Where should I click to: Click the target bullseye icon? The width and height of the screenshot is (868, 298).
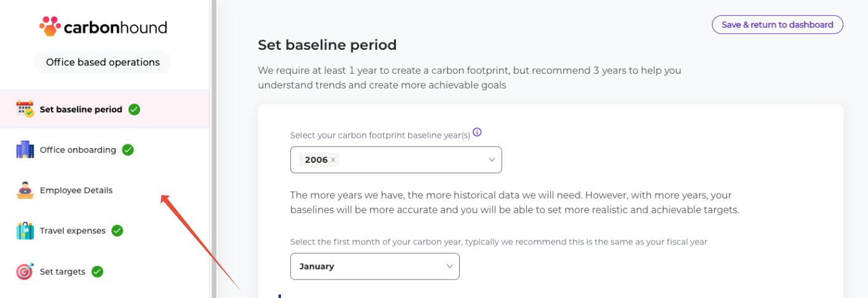coord(25,272)
